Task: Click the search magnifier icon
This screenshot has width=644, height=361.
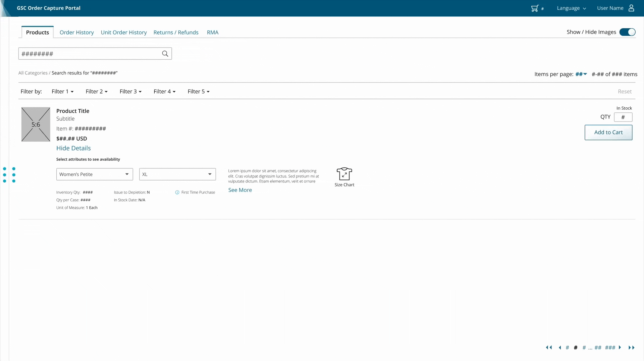Action: (165, 54)
